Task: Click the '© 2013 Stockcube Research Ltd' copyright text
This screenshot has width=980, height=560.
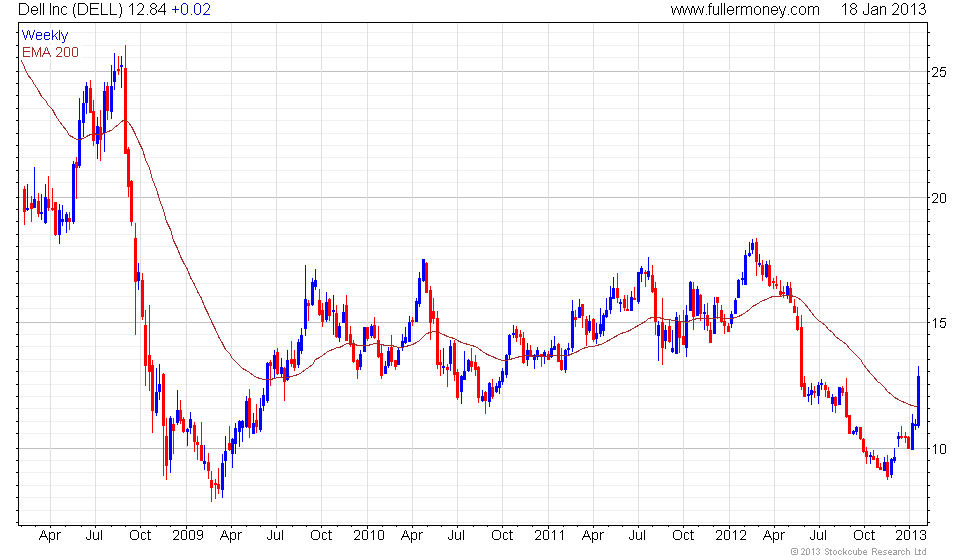Action: tap(859, 552)
